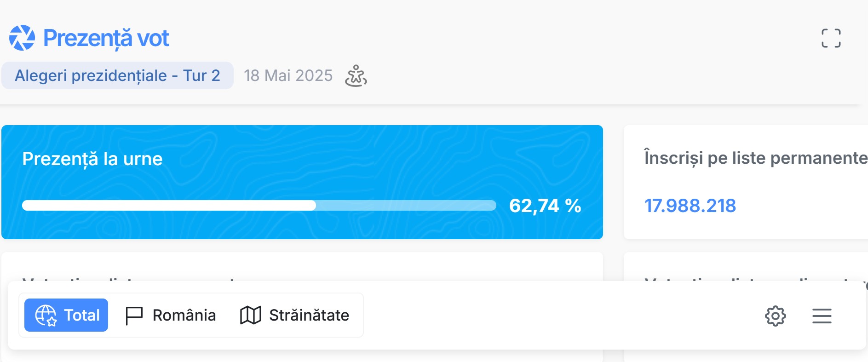868x362 pixels.
Task: Open the hamburger menu icon
Action: coord(822,316)
